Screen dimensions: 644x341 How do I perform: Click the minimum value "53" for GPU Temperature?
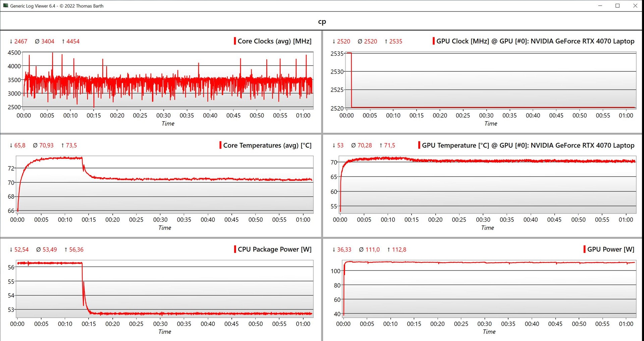[340, 146]
